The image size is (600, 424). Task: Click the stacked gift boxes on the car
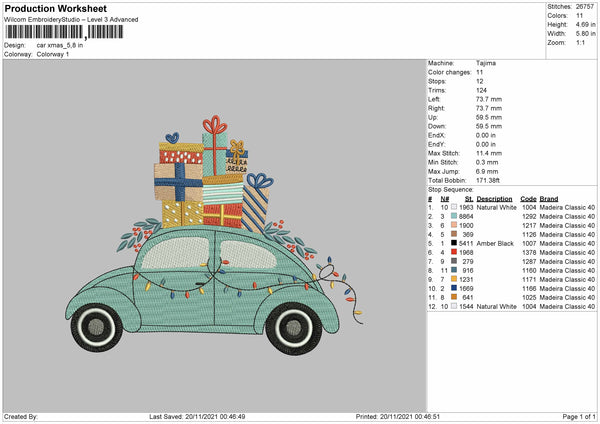pos(207,180)
